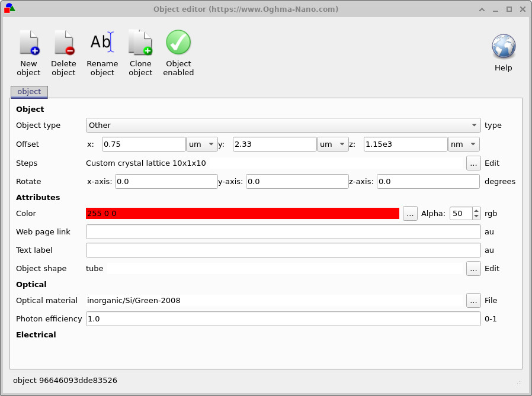The image size is (532, 396).
Task: Edit Object shape with ellipsis button
Action: [x=473, y=269]
